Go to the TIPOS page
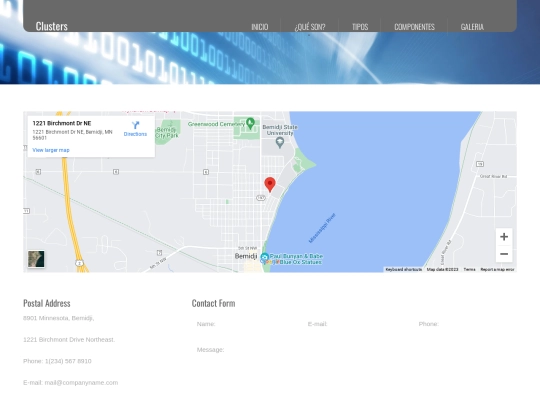Screen dimensions: 540x405 coord(360,27)
